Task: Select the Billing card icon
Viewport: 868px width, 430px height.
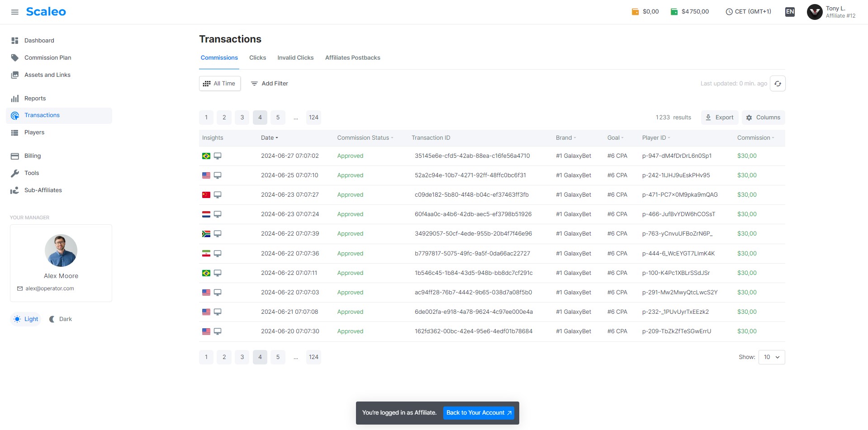Action: (15, 156)
